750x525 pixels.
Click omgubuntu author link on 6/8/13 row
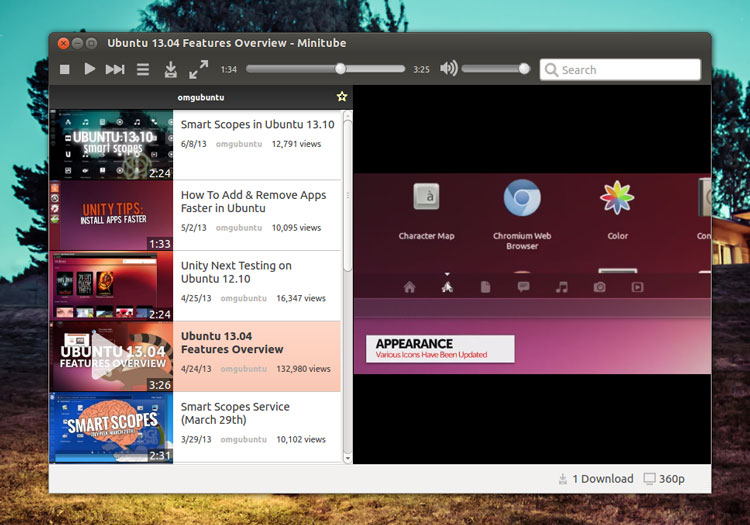click(239, 144)
